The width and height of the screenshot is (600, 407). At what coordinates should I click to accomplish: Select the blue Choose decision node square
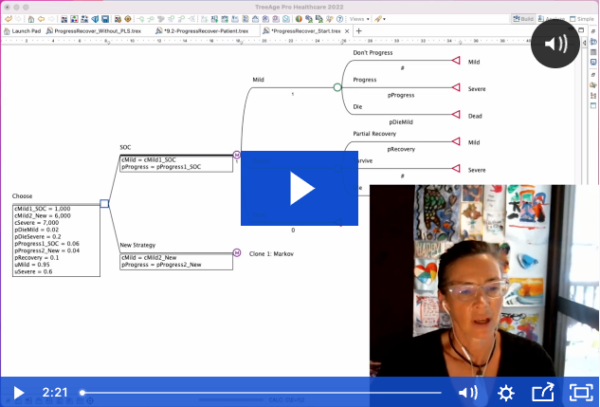point(104,204)
